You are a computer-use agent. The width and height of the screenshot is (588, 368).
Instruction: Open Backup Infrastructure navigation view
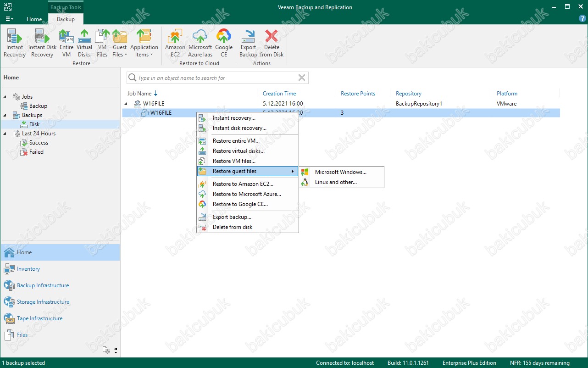click(x=60, y=285)
